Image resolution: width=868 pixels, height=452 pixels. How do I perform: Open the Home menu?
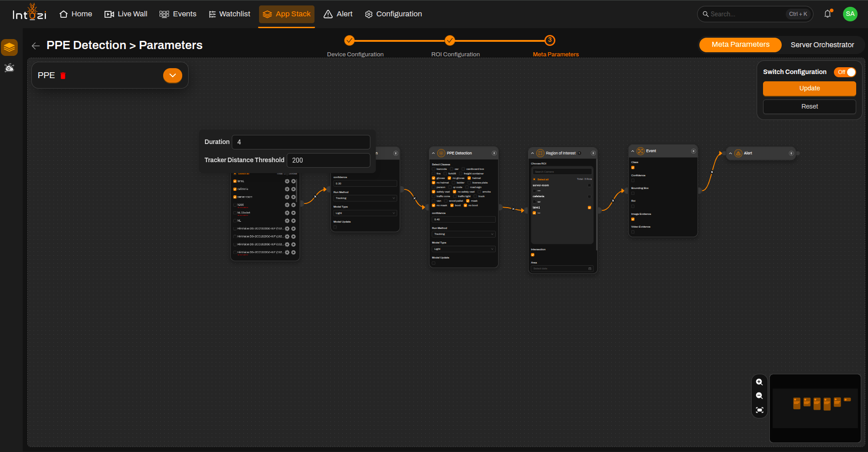(76, 14)
